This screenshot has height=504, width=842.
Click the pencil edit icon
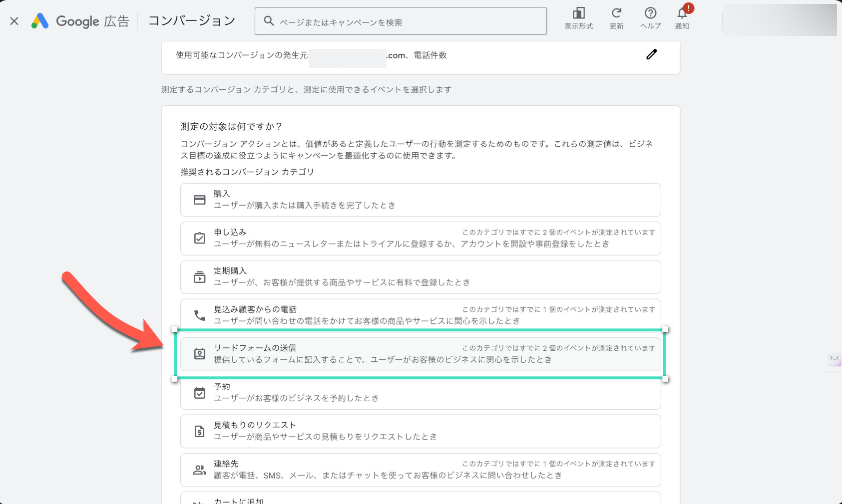coord(651,54)
